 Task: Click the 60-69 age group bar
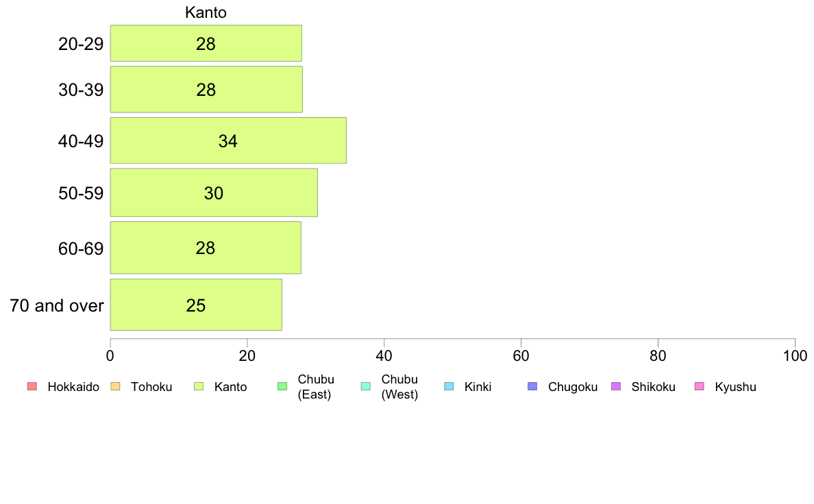[206, 248]
